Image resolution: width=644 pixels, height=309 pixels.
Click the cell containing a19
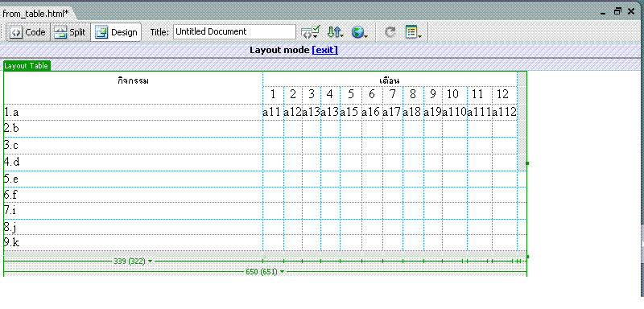[x=433, y=112]
